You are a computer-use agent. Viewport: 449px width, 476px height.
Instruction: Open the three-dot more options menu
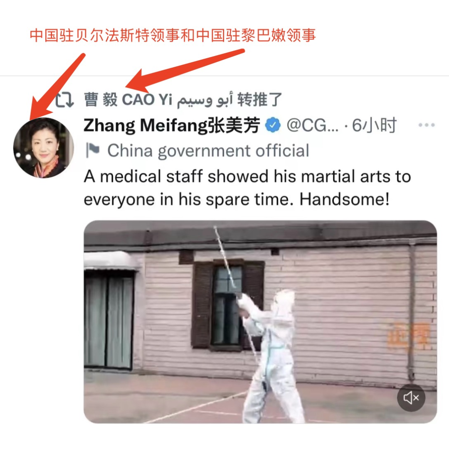pyautogui.click(x=427, y=125)
